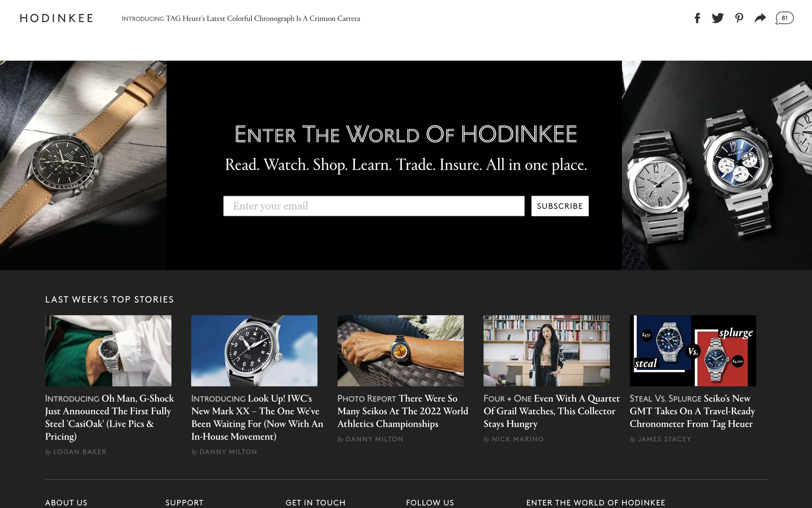
Task: Open G-Shock CasiOak wrist photo thumbnail
Action: click(108, 351)
